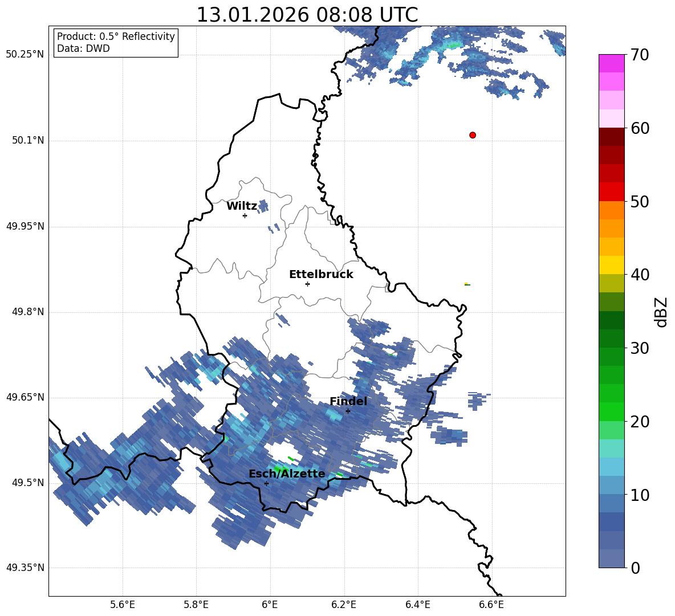Click the 60 colorbar tick label
Screen dimensions: 675x616
(x=639, y=128)
